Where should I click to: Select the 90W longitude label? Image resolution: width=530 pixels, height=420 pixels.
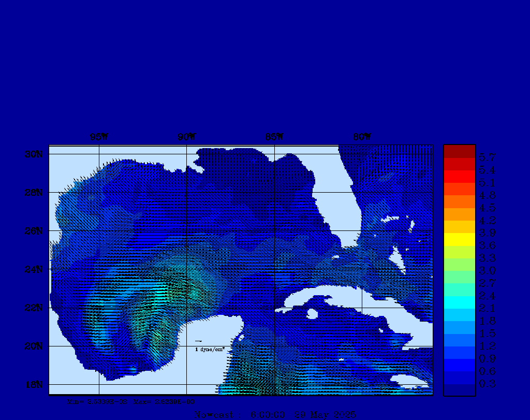click(187, 137)
